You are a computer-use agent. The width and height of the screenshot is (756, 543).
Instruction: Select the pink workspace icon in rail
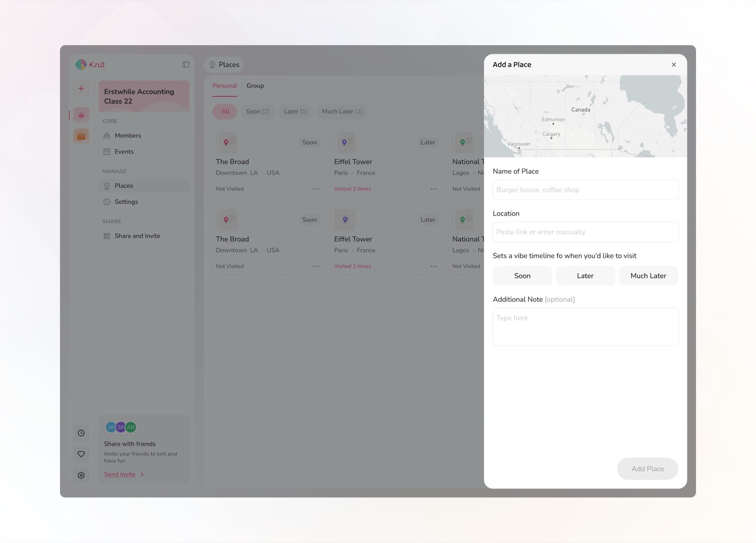pos(81,115)
